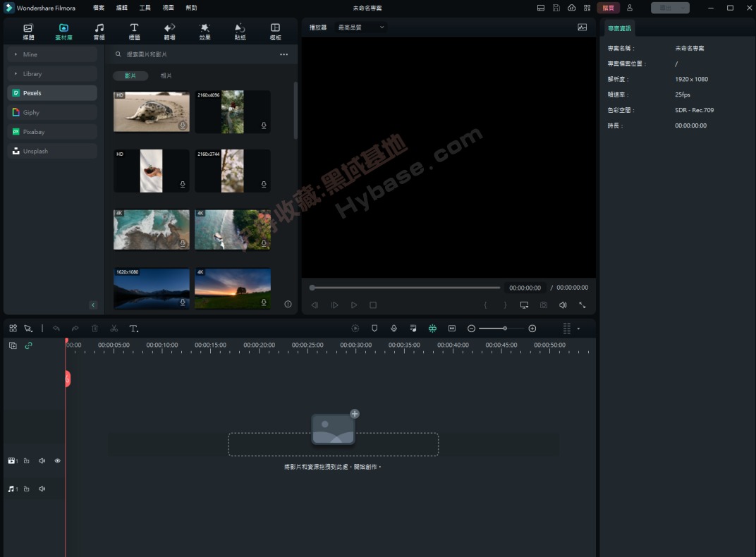The image size is (756, 557).
Task: Click the split scissors icon on timeline toolbar
Action: pos(114,329)
